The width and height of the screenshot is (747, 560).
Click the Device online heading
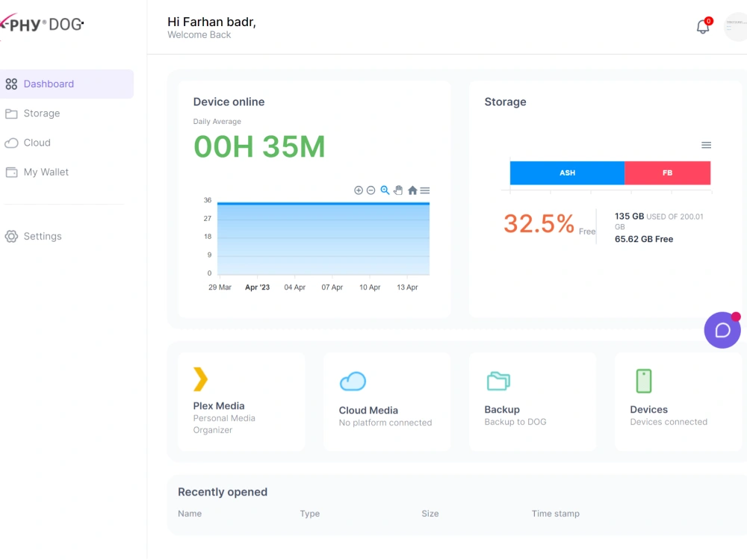coord(229,102)
